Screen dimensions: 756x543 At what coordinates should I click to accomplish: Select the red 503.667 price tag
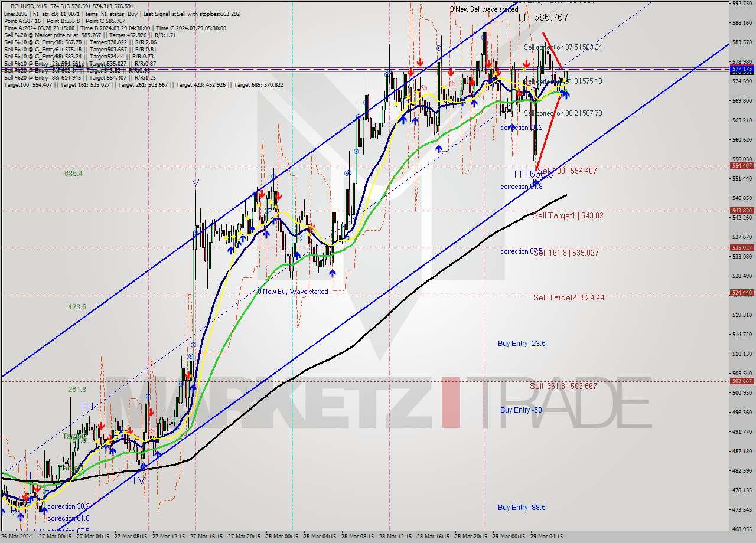point(742,381)
